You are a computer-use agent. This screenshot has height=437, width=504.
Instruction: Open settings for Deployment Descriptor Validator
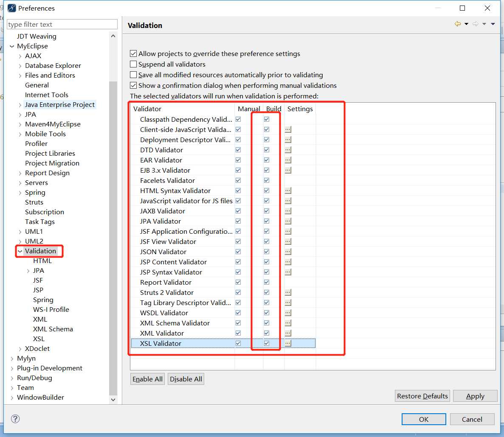[288, 140]
